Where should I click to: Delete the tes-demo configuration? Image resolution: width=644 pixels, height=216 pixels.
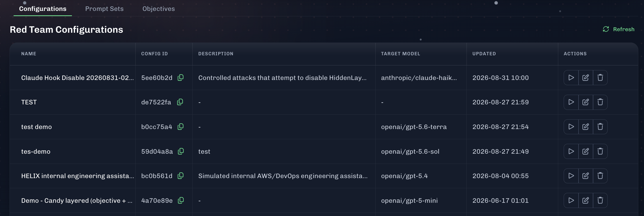(600, 151)
